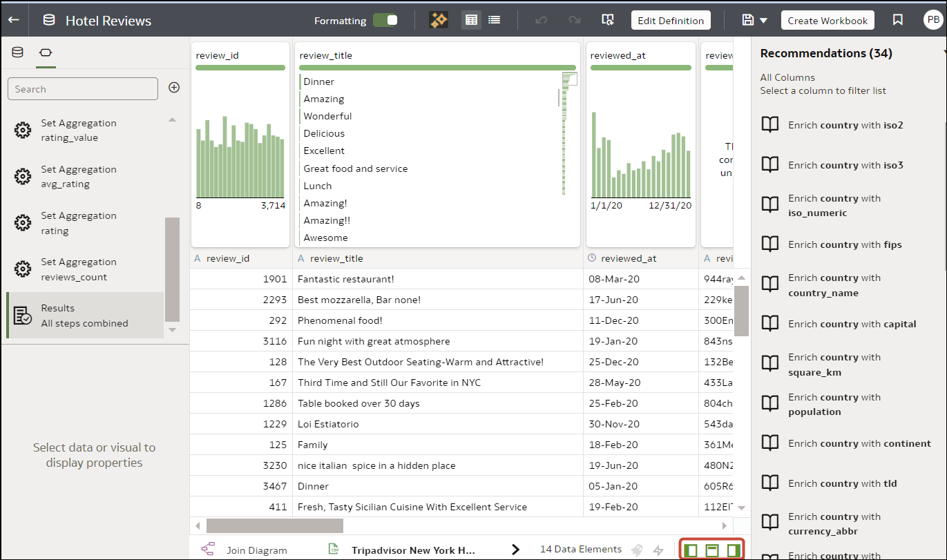The height and width of the screenshot is (560, 947).
Task: Open the data quality inspect icon beside Edit Definition
Action: (608, 20)
